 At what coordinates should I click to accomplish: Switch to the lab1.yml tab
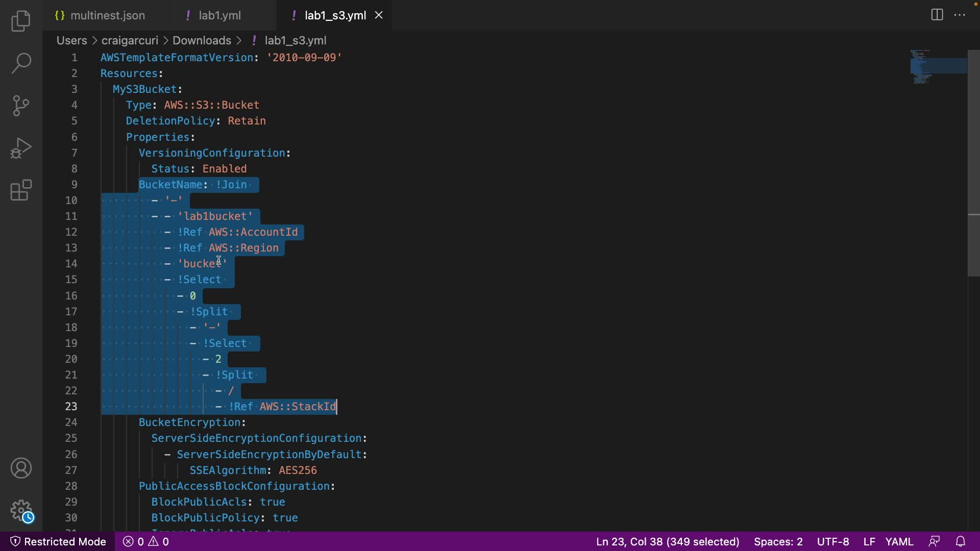219,15
